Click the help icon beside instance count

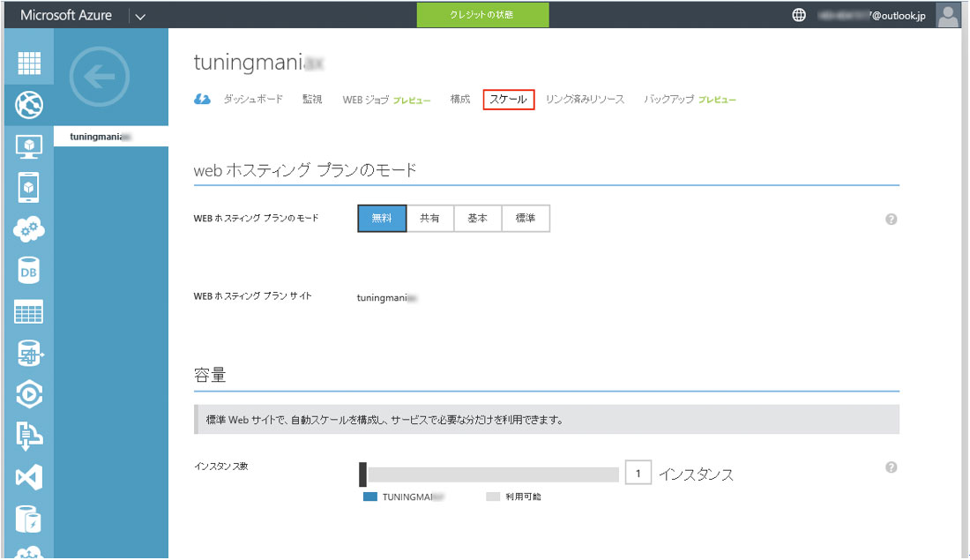[891, 467]
